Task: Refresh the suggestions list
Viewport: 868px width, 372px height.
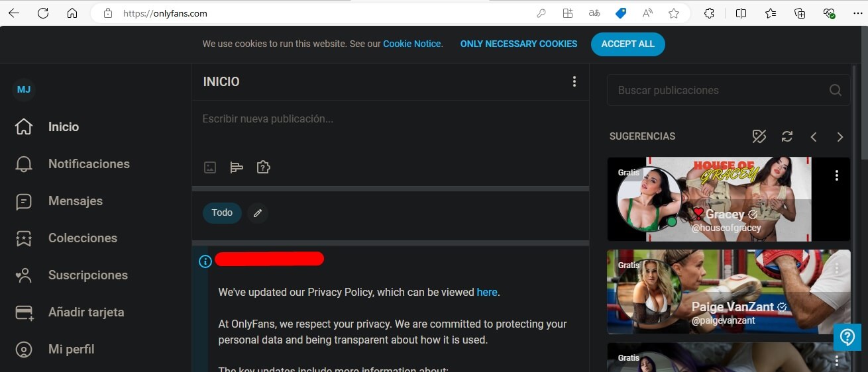Action: [787, 136]
